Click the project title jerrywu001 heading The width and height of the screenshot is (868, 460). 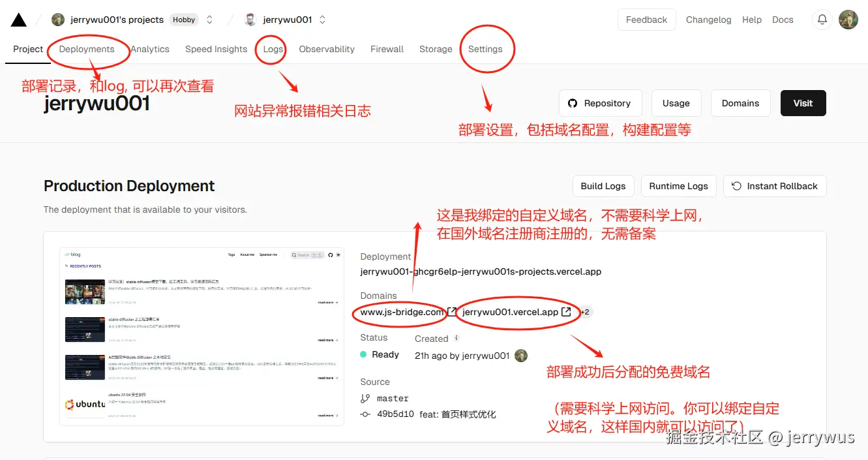click(97, 103)
